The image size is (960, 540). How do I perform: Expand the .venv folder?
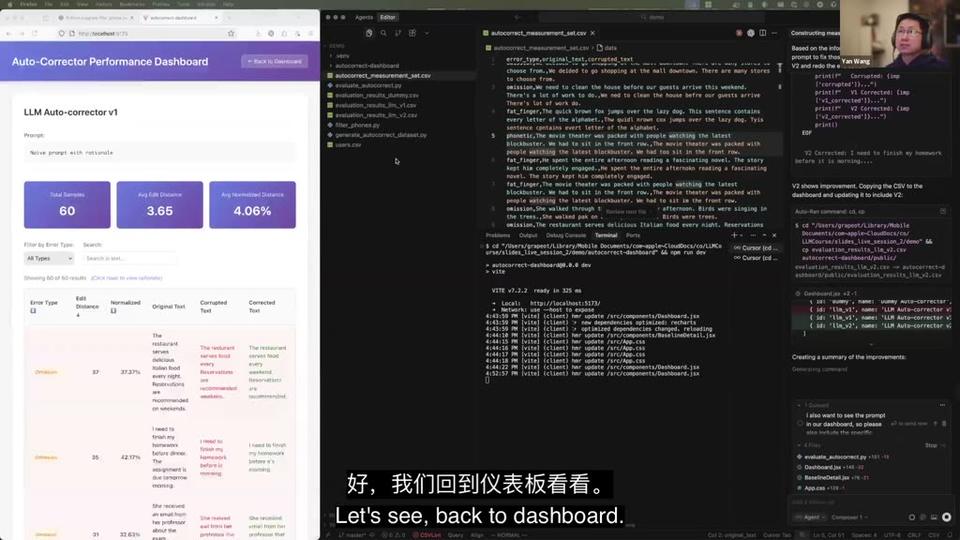click(342, 56)
